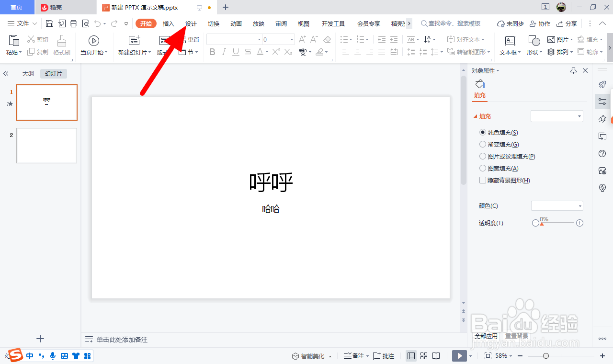Click the Share (分享) button
613x364 pixels.
click(x=567, y=23)
